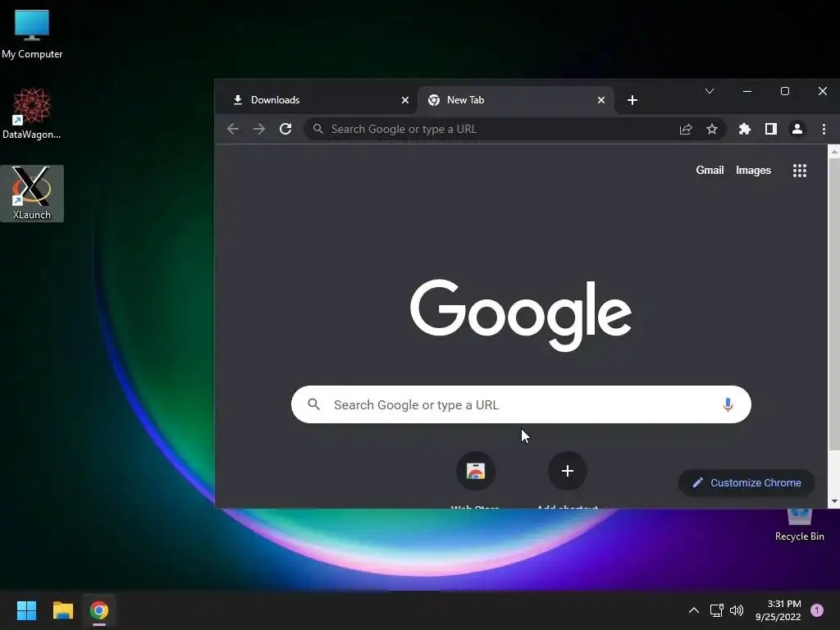Bookmark this tab with the star
Image resolution: width=840 pixels, height=630 pixels.
pos(711,129)
